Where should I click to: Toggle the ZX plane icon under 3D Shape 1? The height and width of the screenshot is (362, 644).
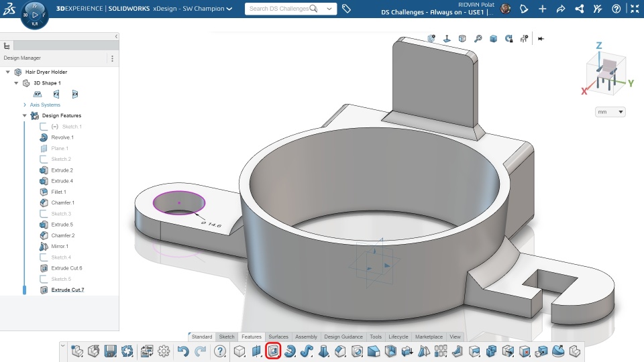[74, 94]
